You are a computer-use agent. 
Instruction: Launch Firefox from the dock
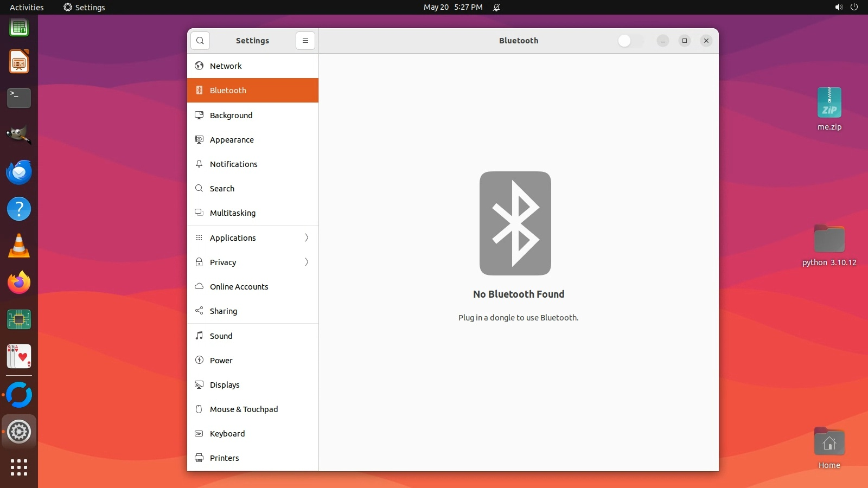click(x=19, y=282)
